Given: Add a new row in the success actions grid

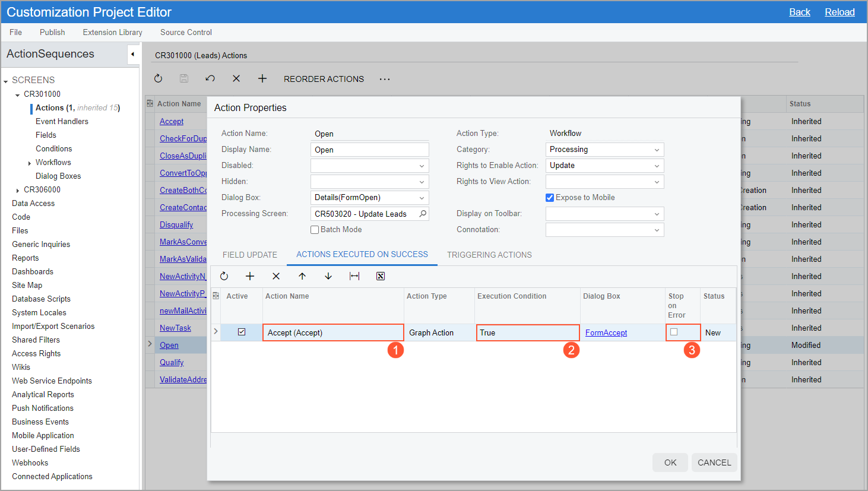Looking at the screenshot, I should point(250,276).
